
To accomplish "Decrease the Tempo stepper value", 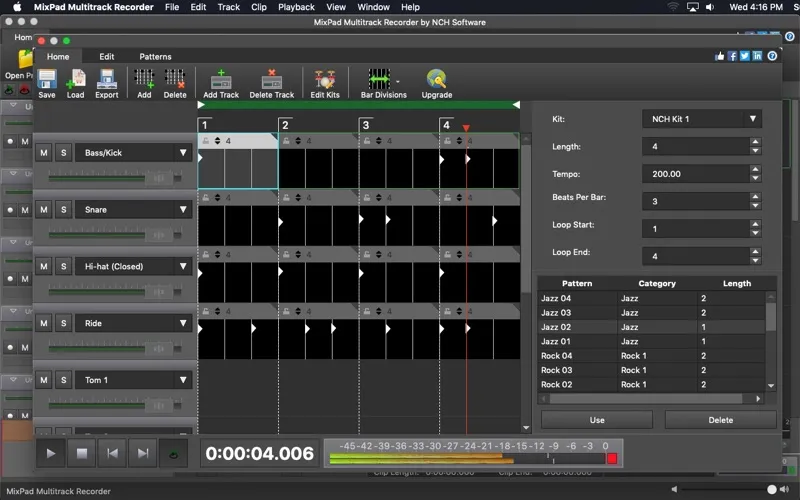I will pos(756,179).
